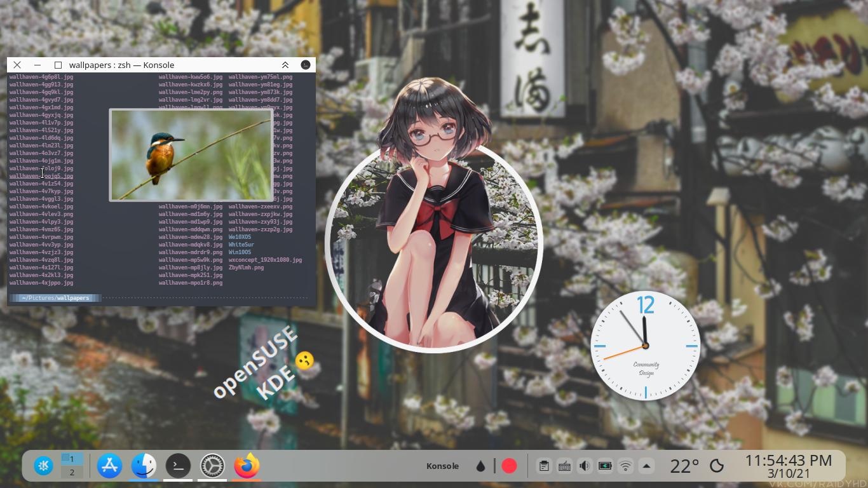Image resolution: width=868 pixels, height=488 pixels.
Task: Click file wallhaven-4vkoel.jpg
Action: tap(41, 207)
